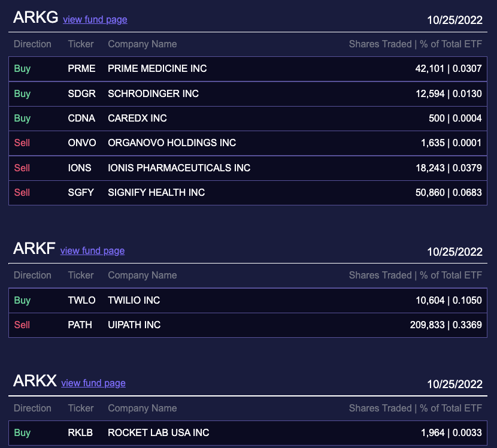Open the ARKF view fund page link

pos(92,251)
